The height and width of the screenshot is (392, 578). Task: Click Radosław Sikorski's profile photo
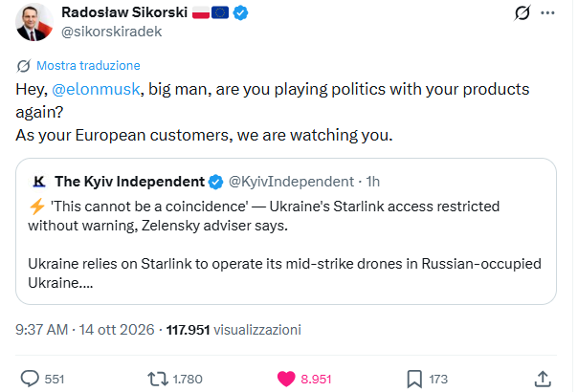[x=33, y=22]
